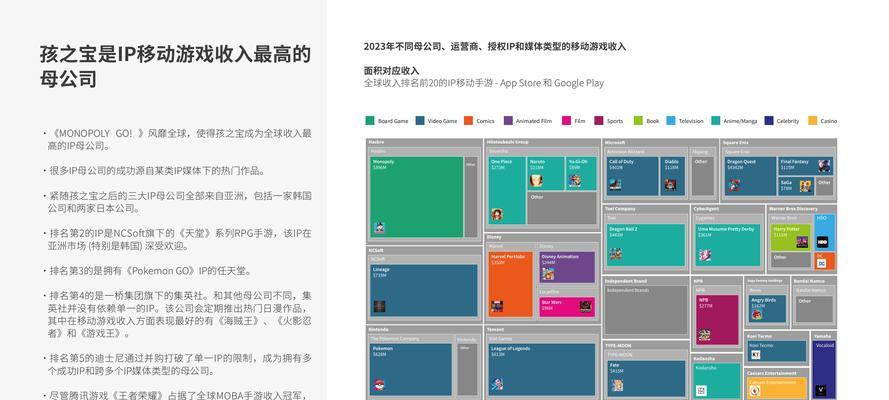Click the Microsoft parent company header
This screenshot has width=889, height=400.
(x=615, y=142)
